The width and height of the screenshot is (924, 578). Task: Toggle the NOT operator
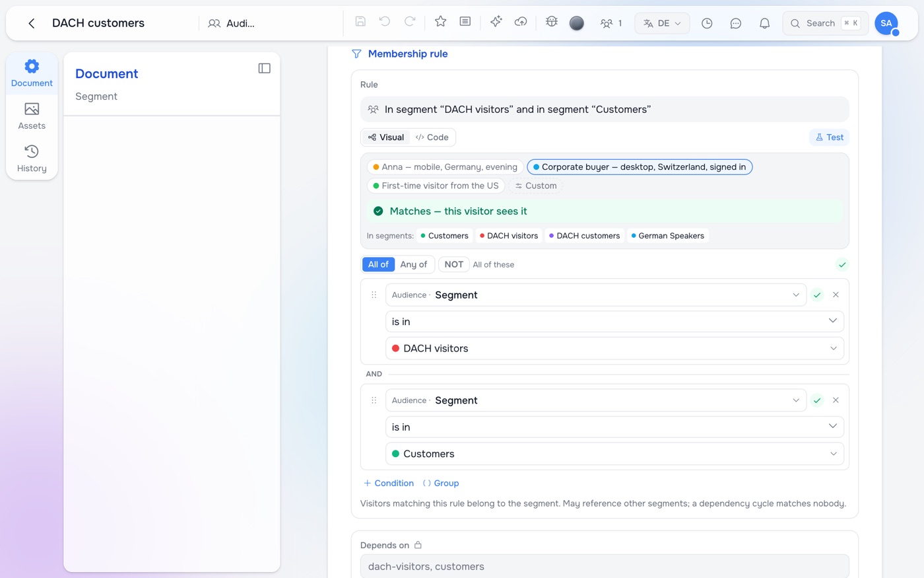tap(454, 264)
